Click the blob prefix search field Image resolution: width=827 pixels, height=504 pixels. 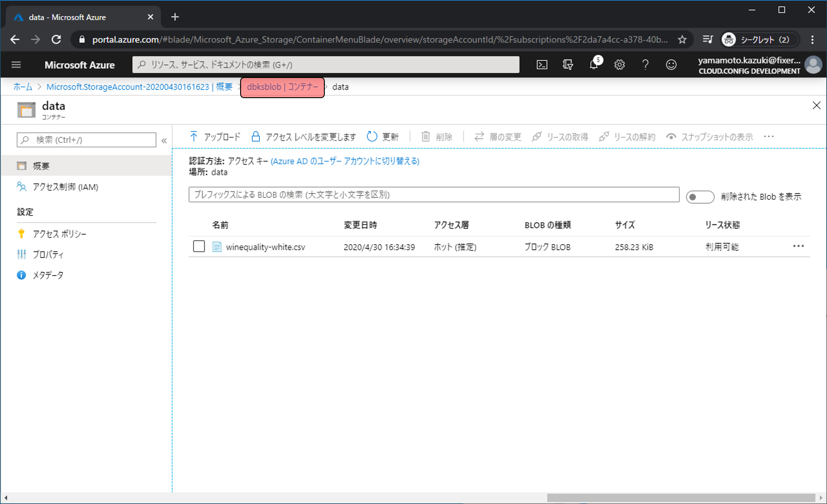[x=434, y=194]
